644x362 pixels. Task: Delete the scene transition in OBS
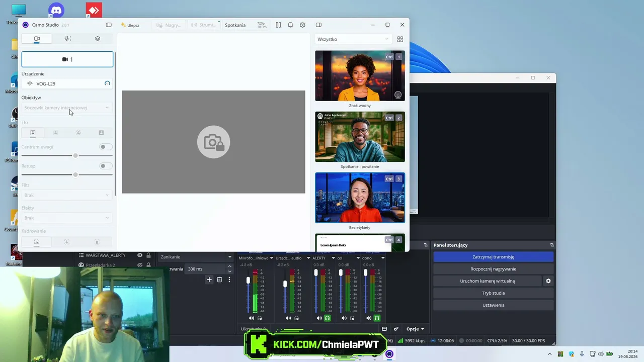pyautogui.click(x=219, y=280)
